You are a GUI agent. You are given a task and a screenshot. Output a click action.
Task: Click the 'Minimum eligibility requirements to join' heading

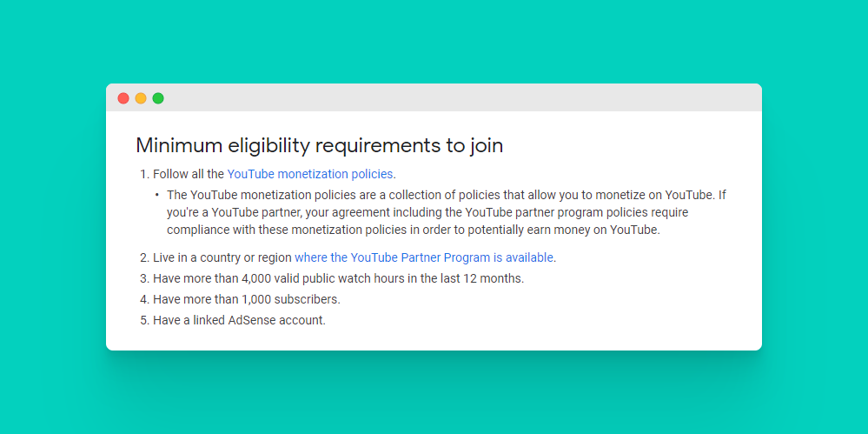tap(319, 145)
